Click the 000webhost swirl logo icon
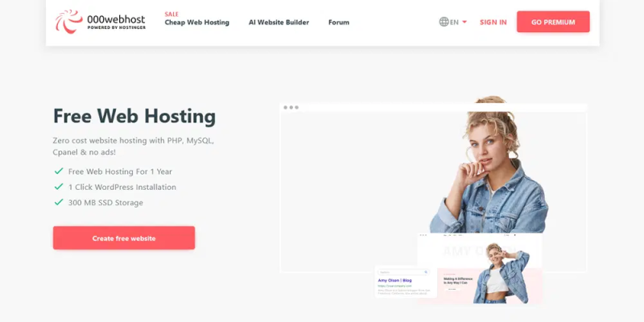Viewport: 644px width, 322px height. 69,22
